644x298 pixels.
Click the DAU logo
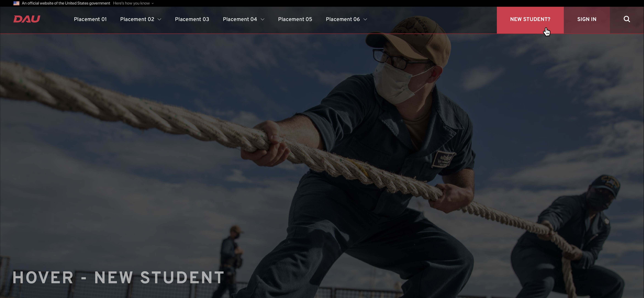click(x=27, y=19)
